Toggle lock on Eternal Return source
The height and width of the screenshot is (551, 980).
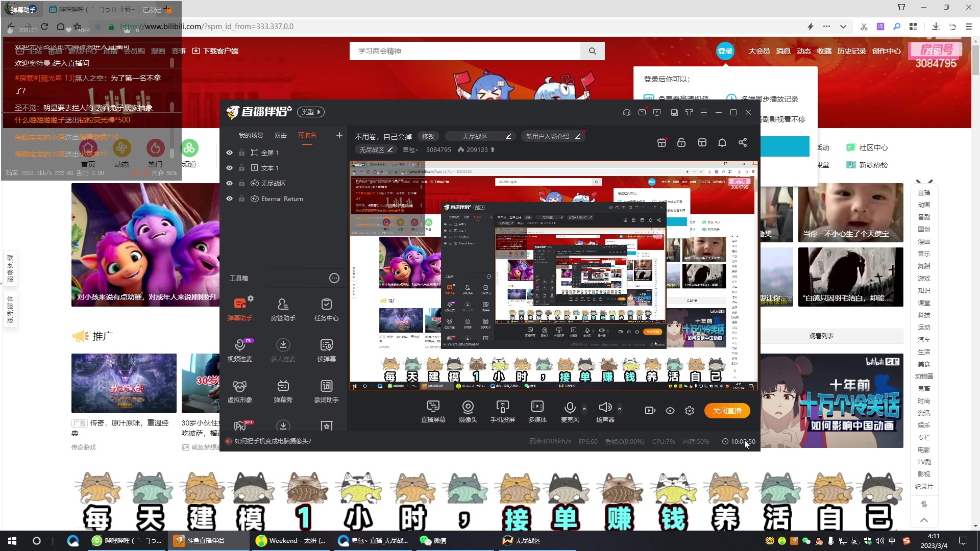pos(242,198)
